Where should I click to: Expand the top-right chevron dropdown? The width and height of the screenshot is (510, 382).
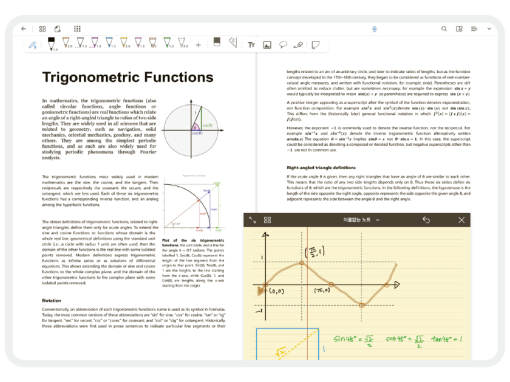click(489, 29)
